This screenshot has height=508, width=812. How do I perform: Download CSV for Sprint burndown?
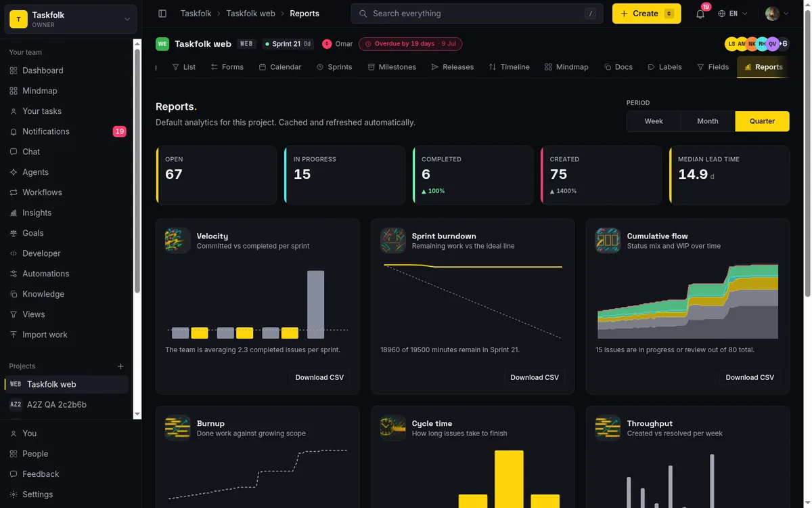[x=535, y=377]
